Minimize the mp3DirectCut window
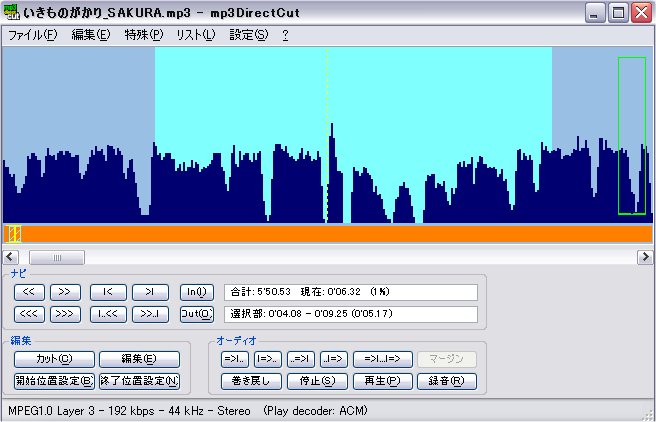The height and width of the screenshot is (422, 656). pos(594,13)
